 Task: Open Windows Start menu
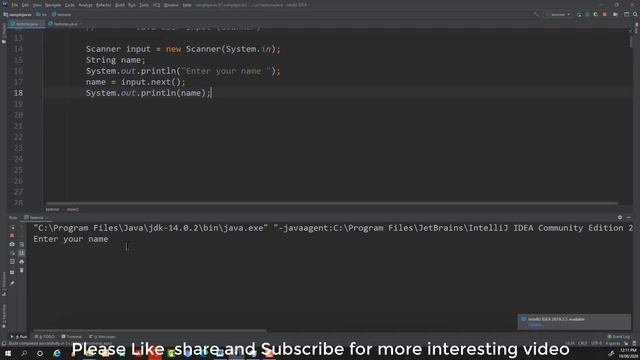(7, 353)
